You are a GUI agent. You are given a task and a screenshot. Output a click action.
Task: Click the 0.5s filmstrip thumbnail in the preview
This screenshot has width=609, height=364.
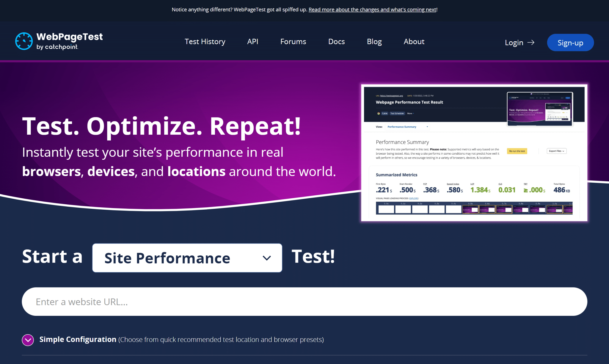tap(470, 209)
